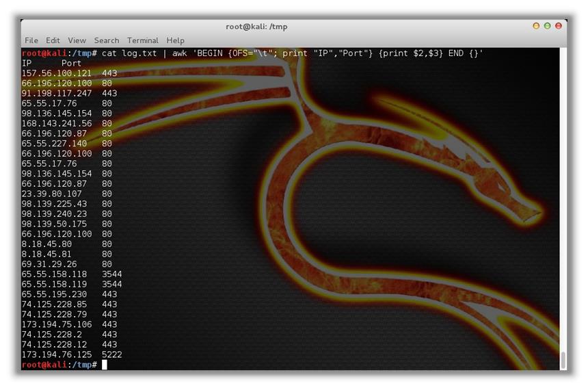Screen dimensions: 588x390
Task: Open the Search menu
Action: pyautogui.click(x=107, y=40)
